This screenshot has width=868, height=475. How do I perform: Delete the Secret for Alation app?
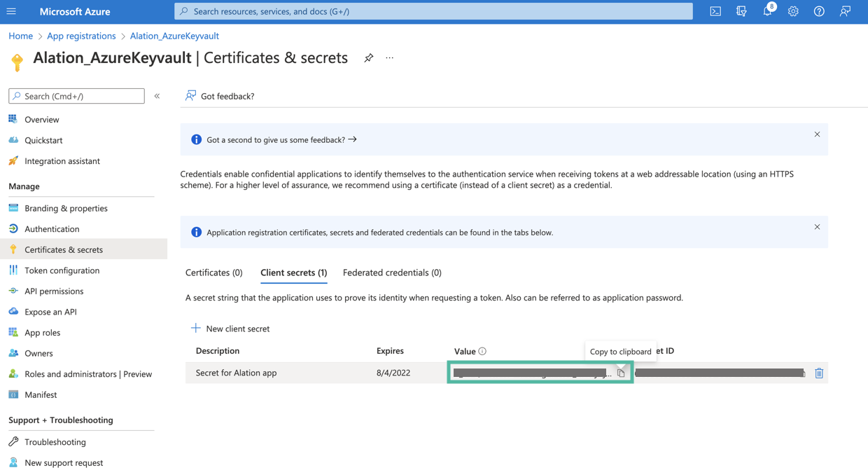[819, 373]
